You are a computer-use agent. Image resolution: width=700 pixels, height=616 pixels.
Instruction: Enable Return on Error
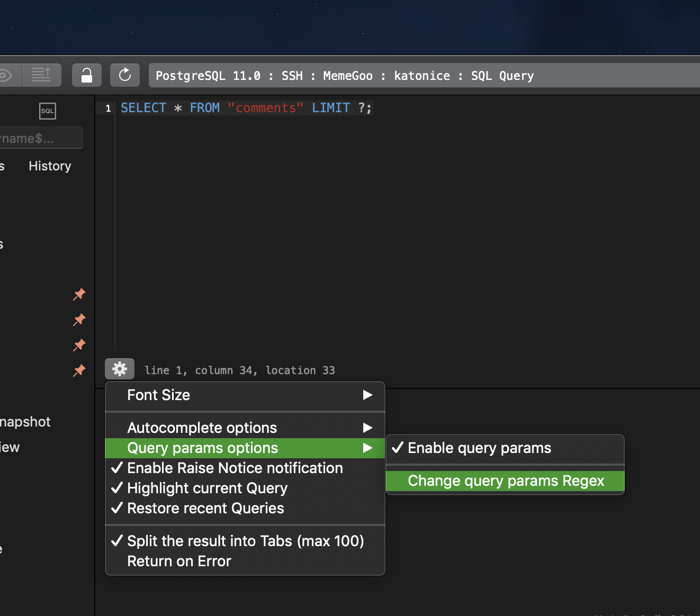pos(179,561)
